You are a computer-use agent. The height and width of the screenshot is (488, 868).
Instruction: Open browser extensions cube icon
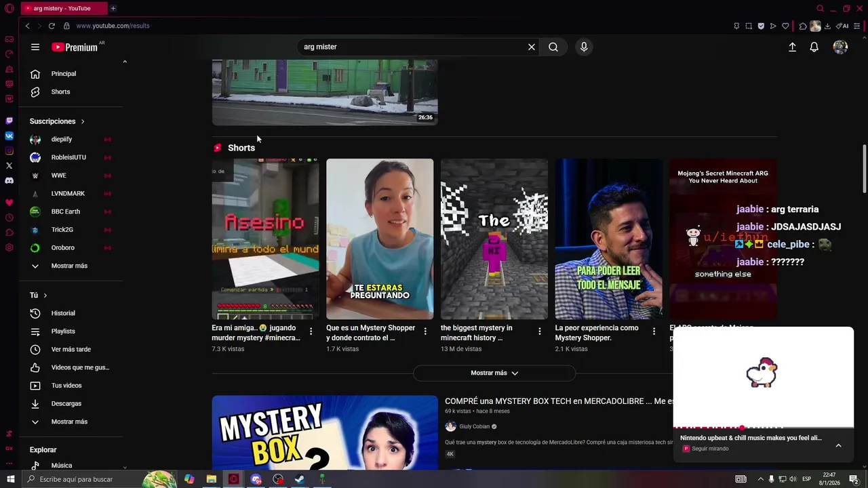tap(803, 26)
